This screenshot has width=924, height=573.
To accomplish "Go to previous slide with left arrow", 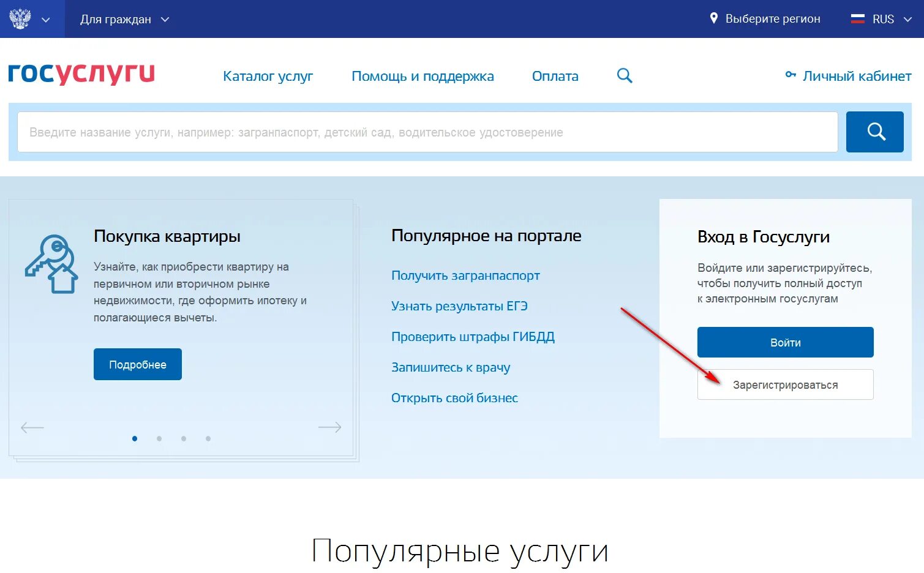I will (32, 427).
